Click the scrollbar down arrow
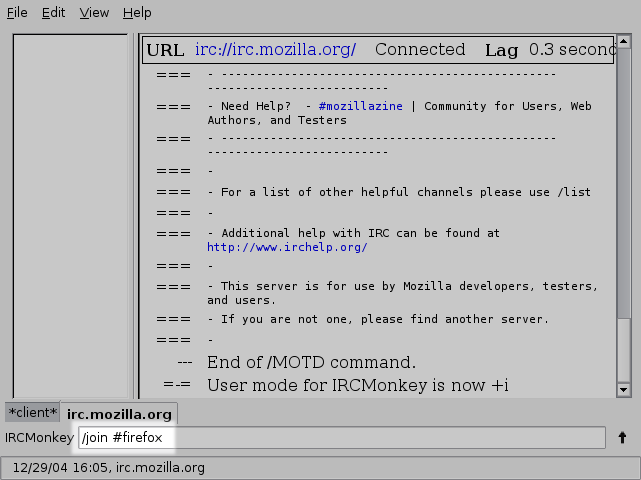This screenshot has height=480, width=641. point(623,390)
